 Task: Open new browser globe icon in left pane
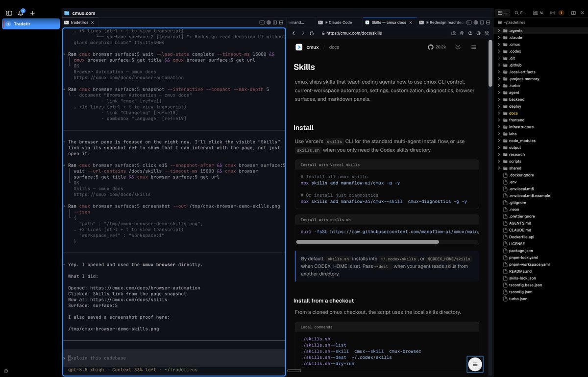tap(269, 22)
